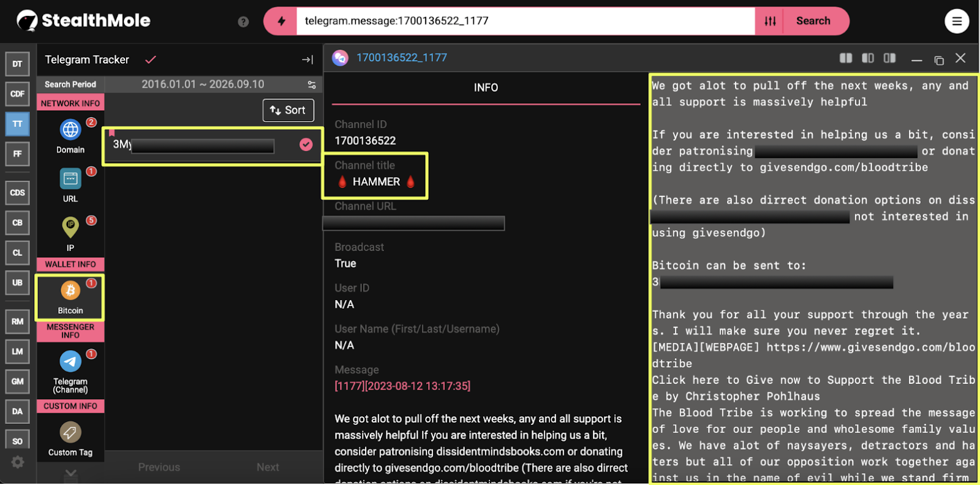This screenshot has height=485, width=980.
Task: Click the lightning bolt quick search icon
Action: [x=281, y=21]
